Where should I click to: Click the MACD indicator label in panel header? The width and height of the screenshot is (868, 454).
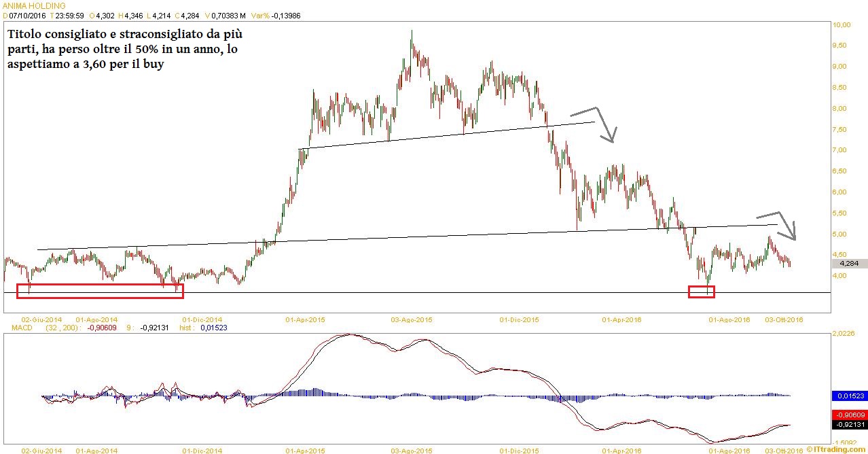pos(16,327)
